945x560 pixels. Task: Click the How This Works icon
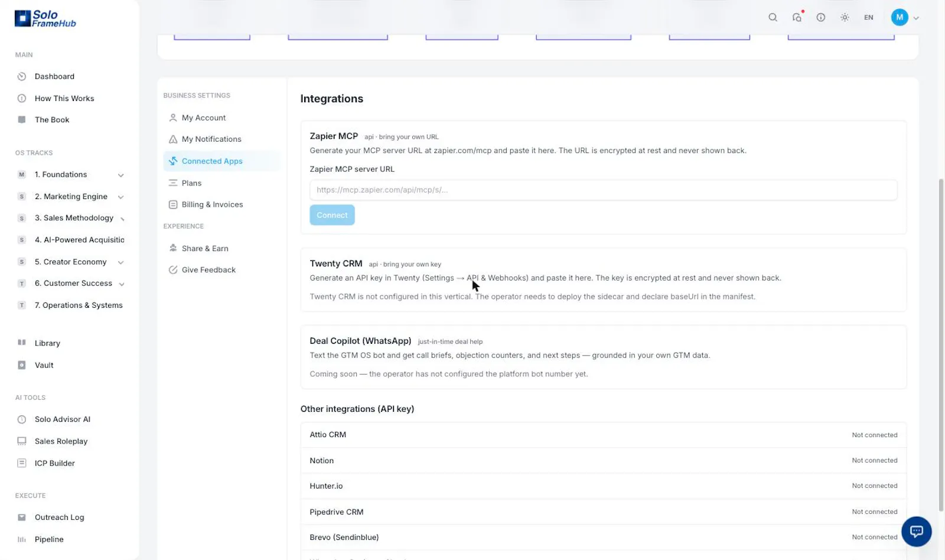point(22,98)
